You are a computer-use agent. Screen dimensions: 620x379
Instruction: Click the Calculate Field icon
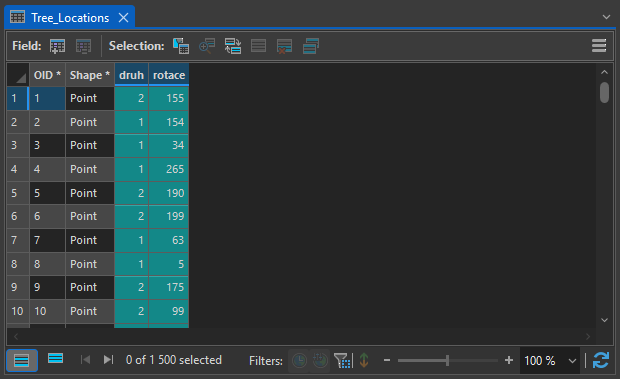click(83, 46)
